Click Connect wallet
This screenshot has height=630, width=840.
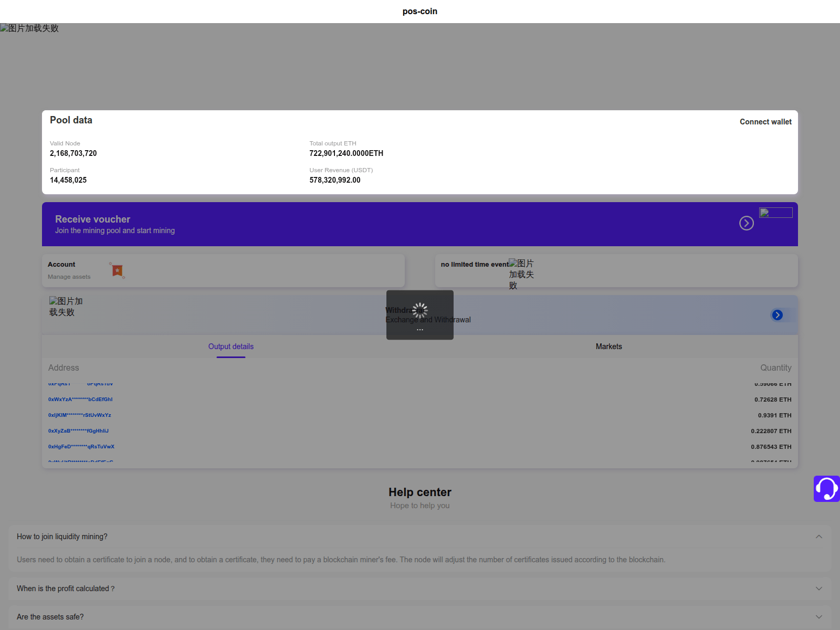(x=765, y=121)
